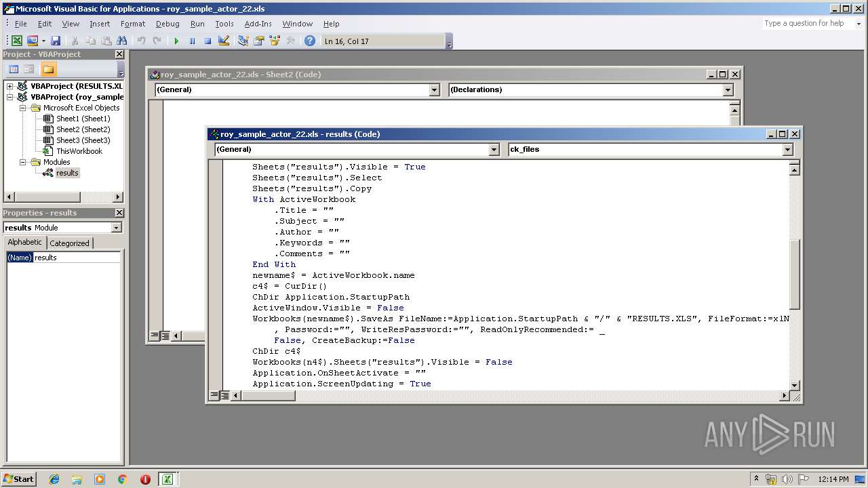868x488 pixels.
Task: Click Procedure View button in Sheet2 window
Action: [155, 335]
